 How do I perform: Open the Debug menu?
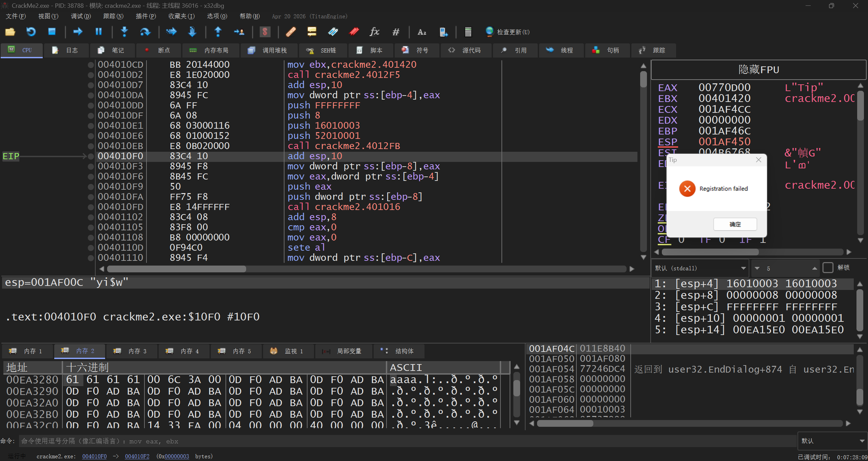pos(81,16)
